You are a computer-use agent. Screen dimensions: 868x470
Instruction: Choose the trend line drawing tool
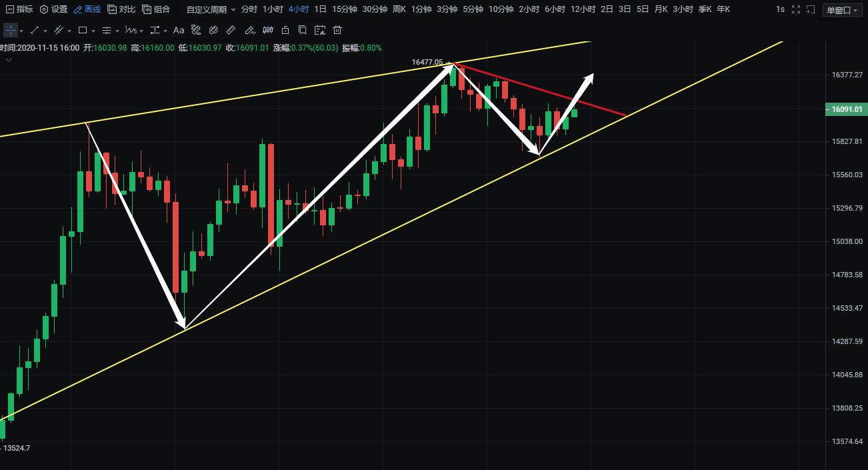pyautogui.click(x=35, y=30)
